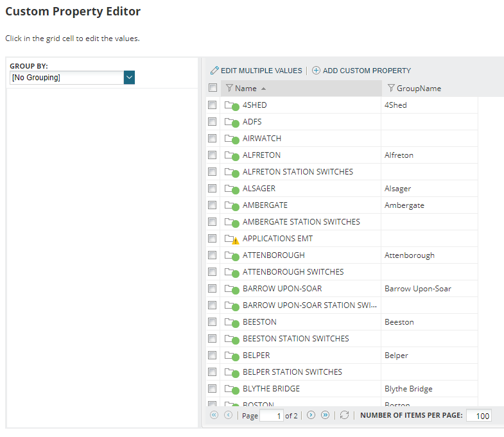
Task: Click the folder status icon for BELPER STATION SWITCHES
Action: tap(232, 373)
